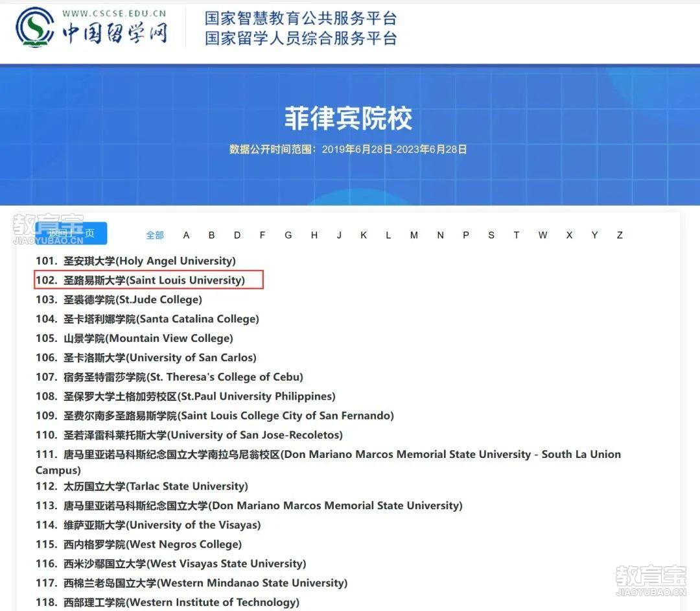This screenshot has width=700, height=611.
Task: Filter schools by letter F
Action: (x=262, y=235)
